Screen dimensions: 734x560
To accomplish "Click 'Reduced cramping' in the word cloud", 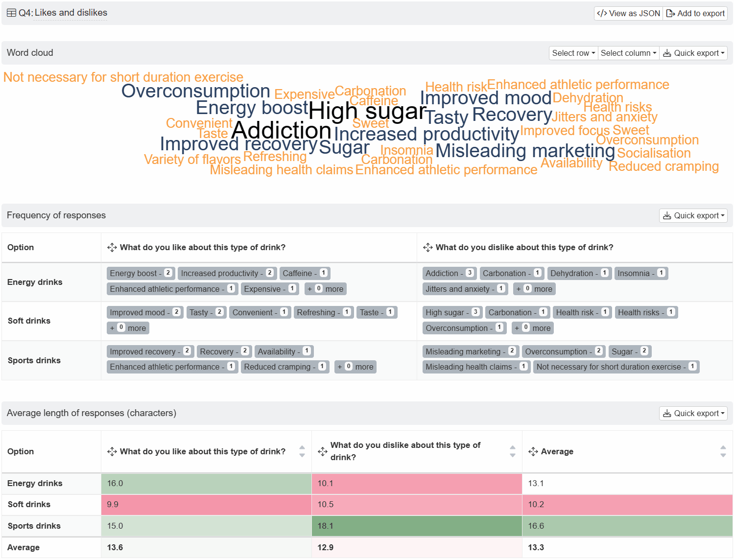I will [663, 166].
